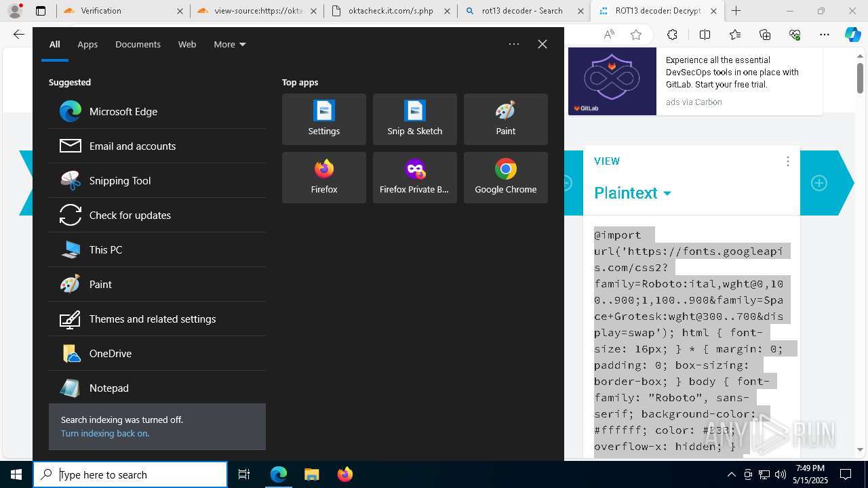Switch to Web search filter tab

tap(187, 44)
